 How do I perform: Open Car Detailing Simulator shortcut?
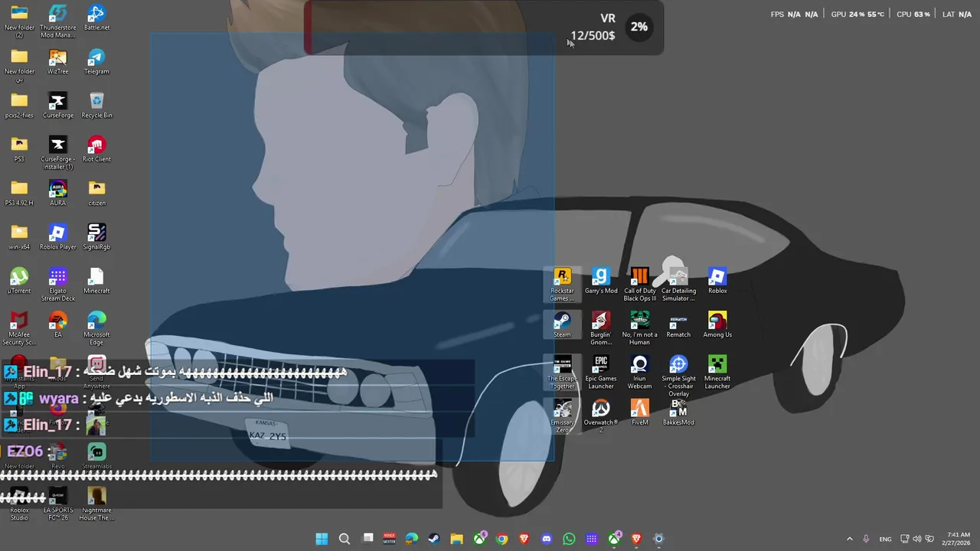(678, 285)
